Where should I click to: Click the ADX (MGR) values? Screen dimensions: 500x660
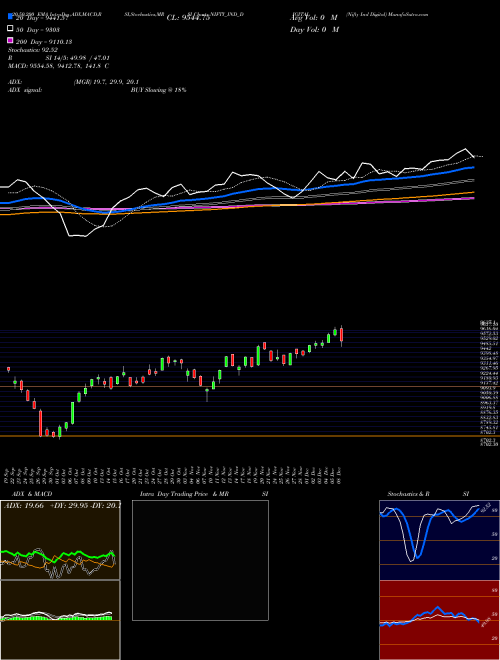[x=106, y=82]
